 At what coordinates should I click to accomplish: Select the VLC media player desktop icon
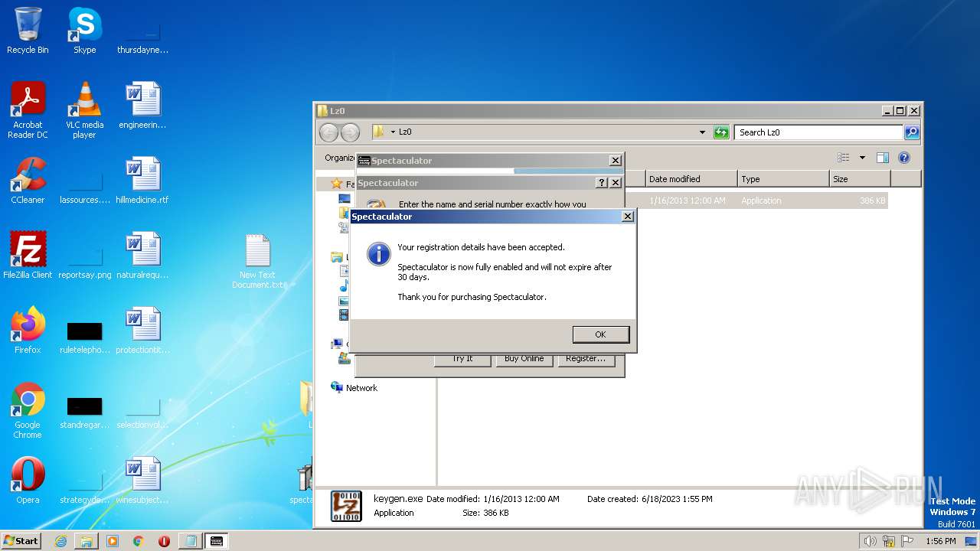coord(84,110)
